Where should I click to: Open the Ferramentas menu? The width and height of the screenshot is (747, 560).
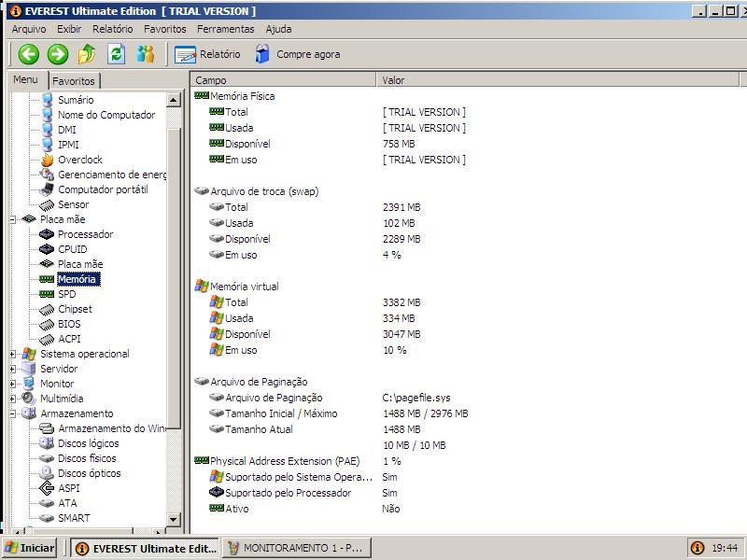pyautogui.click(x=225, y=29)
